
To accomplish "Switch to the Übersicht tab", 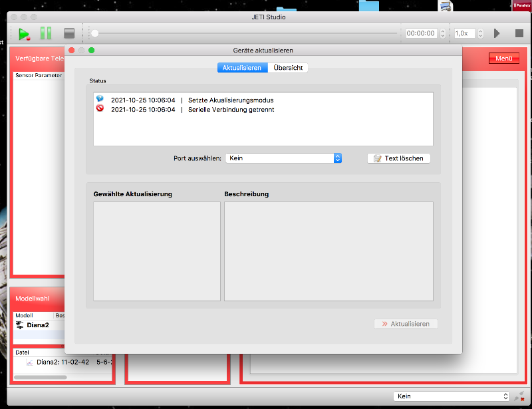I will pos(288,68).
